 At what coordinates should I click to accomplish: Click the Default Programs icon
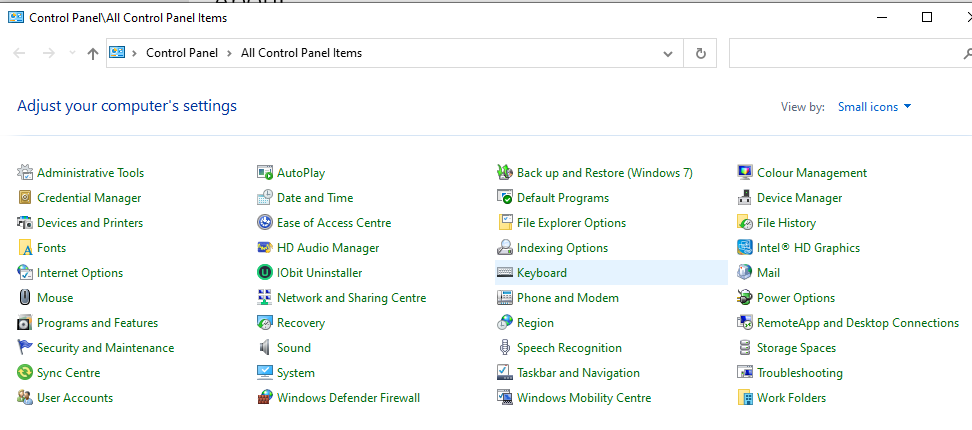pos(505,198)
